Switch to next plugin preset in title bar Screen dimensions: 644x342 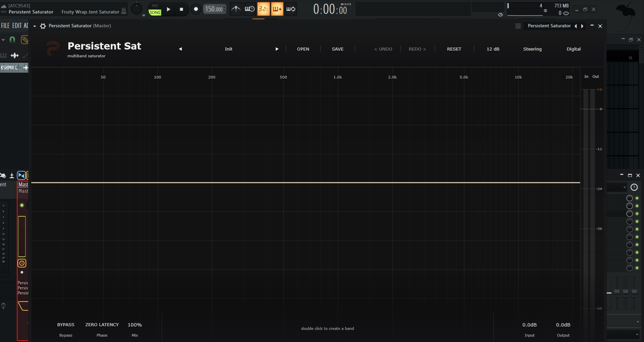(582, 26)
